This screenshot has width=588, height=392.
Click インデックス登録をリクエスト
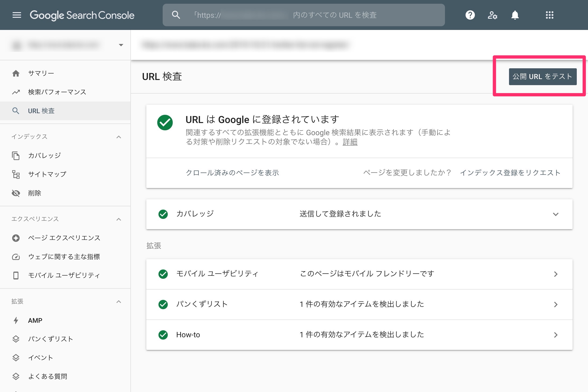510,173
